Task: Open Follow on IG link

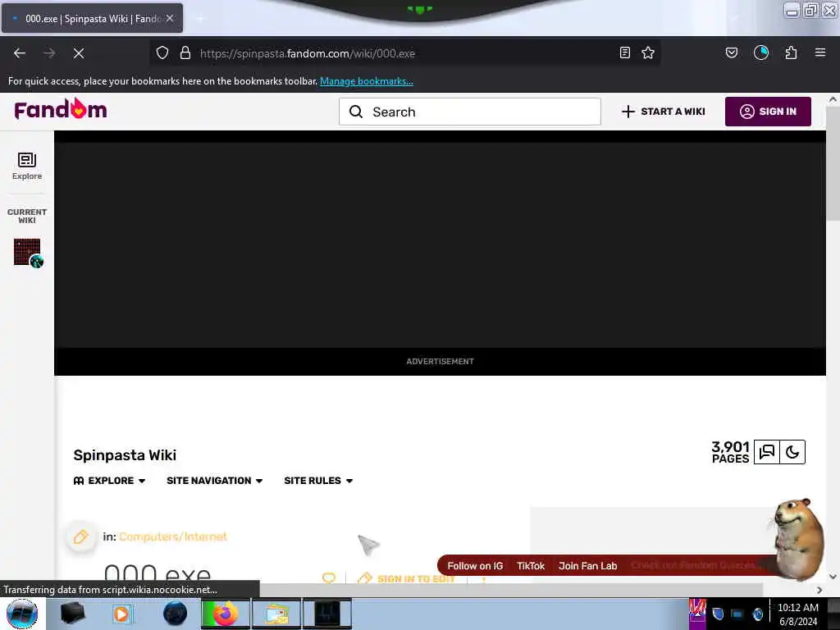Action: click(475, 566)
